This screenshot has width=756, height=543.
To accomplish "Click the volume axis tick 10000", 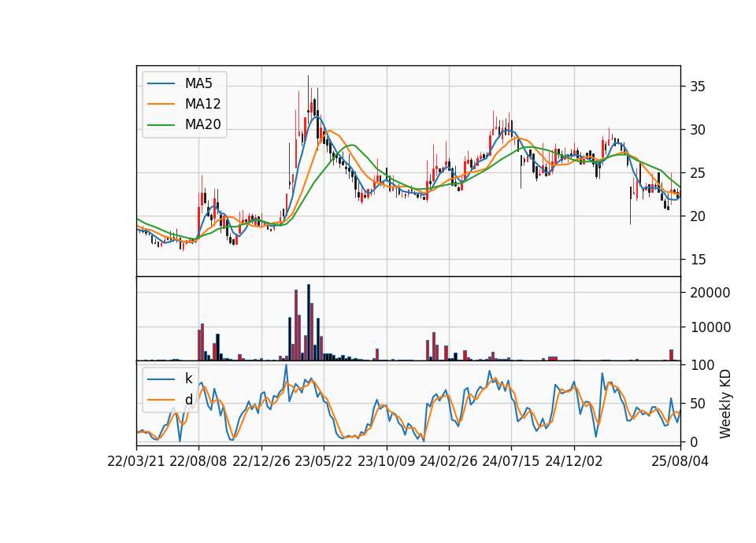I will point(710,327).
